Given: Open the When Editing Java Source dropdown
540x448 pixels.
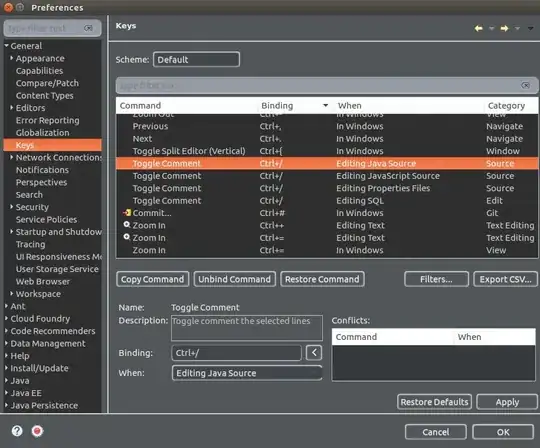Looking at the screenshot, I should pyautogui.click(x=247, y=373).
